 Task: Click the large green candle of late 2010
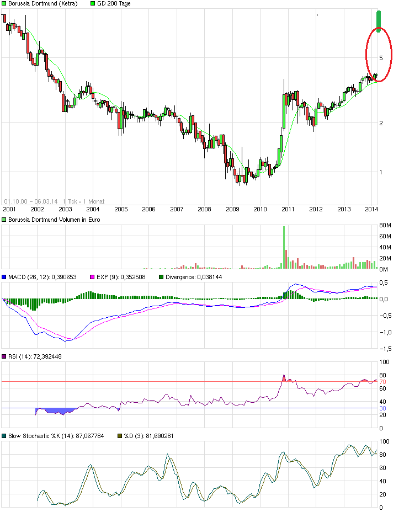tap(284, 111)
